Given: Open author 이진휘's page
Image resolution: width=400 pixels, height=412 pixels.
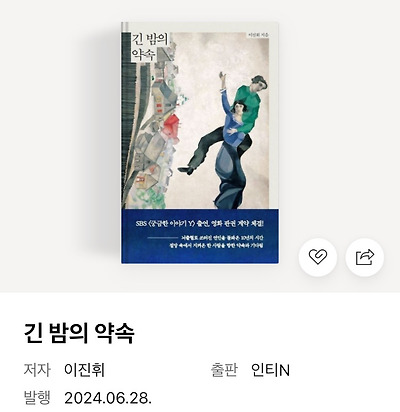Looking at the screenshot, I should pos(84,370).
